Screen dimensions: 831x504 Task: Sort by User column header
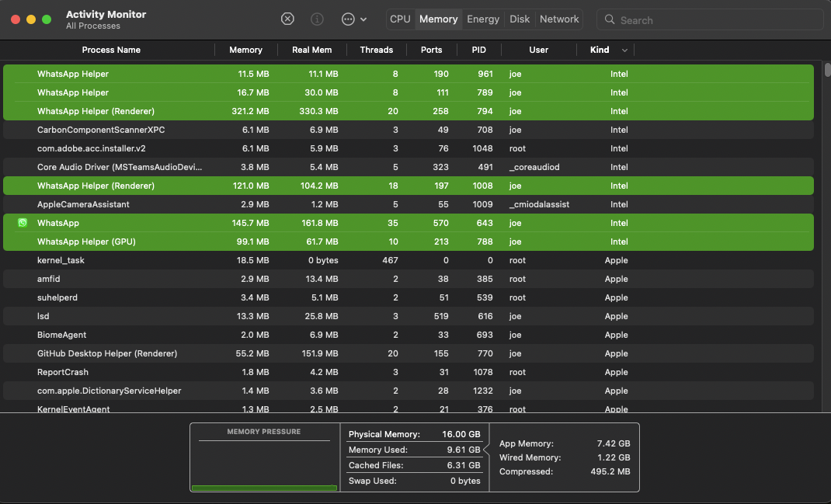coord(538,50)
